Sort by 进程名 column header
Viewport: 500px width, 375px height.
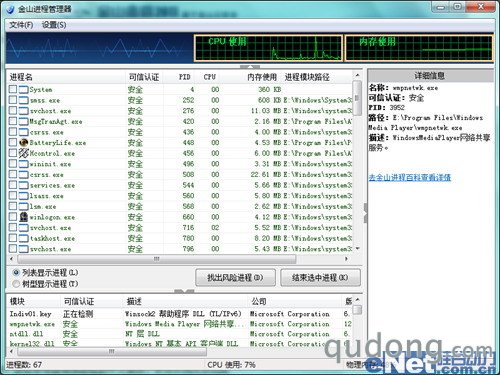(x=66, y=77)
